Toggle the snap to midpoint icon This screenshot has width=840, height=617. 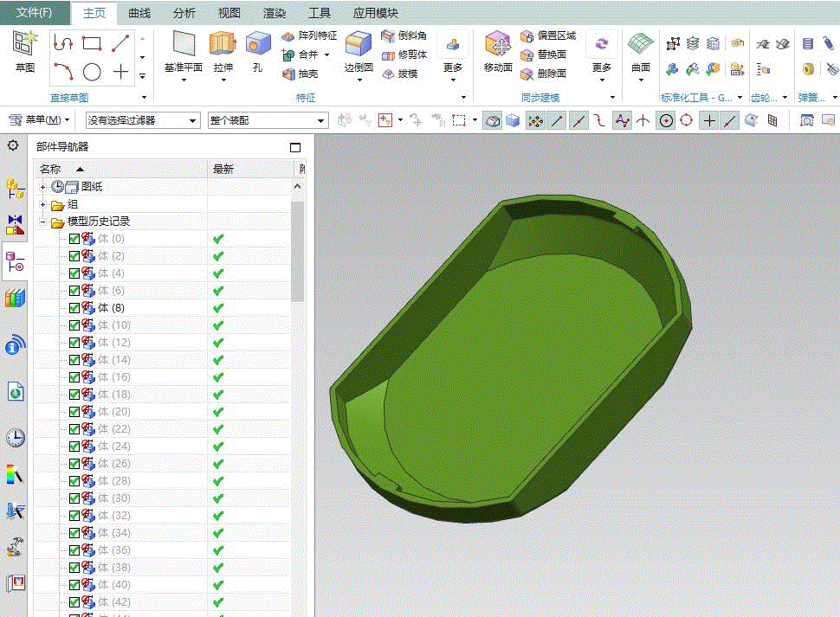click(578, 121)
